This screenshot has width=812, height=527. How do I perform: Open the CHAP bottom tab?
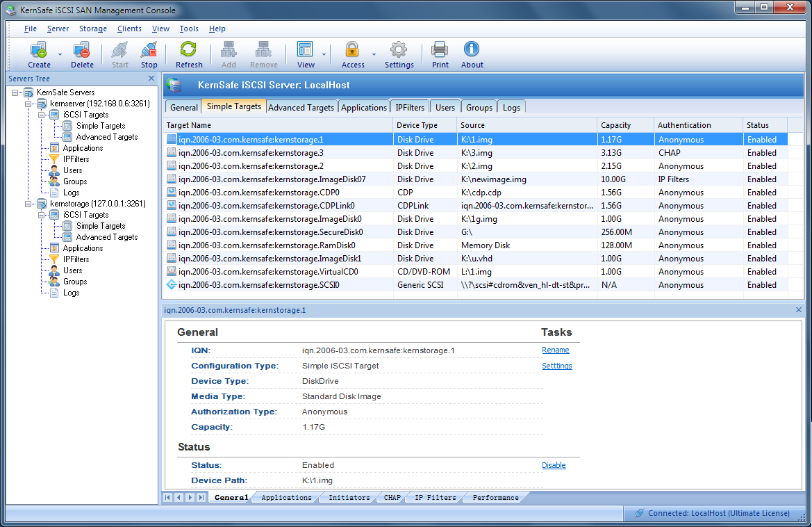click(x=392, y=498)
